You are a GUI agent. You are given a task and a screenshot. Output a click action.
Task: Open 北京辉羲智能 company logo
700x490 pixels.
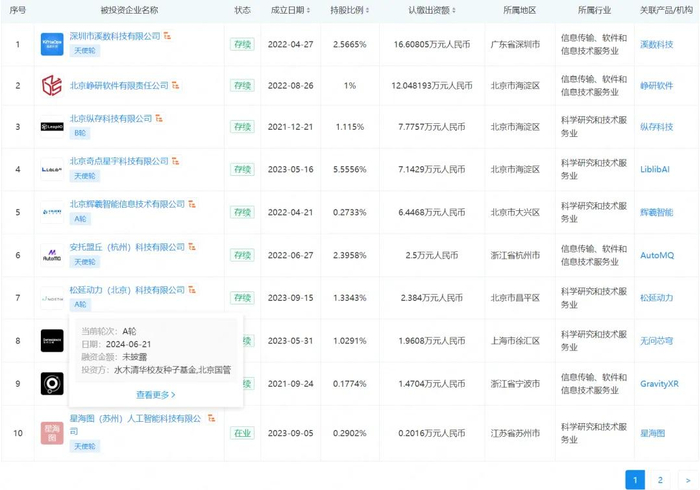click(x=52, y=212)
